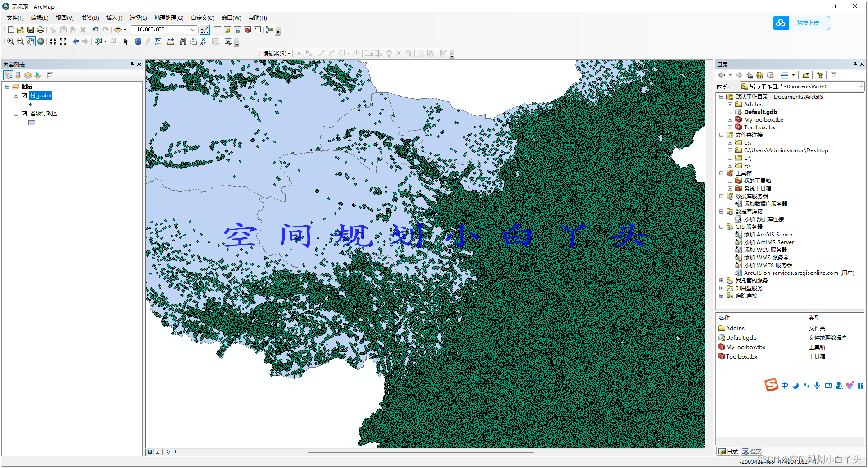Expand the 追踪连接 node
Screen dimensions: 868x468
(x=721, y=296)
